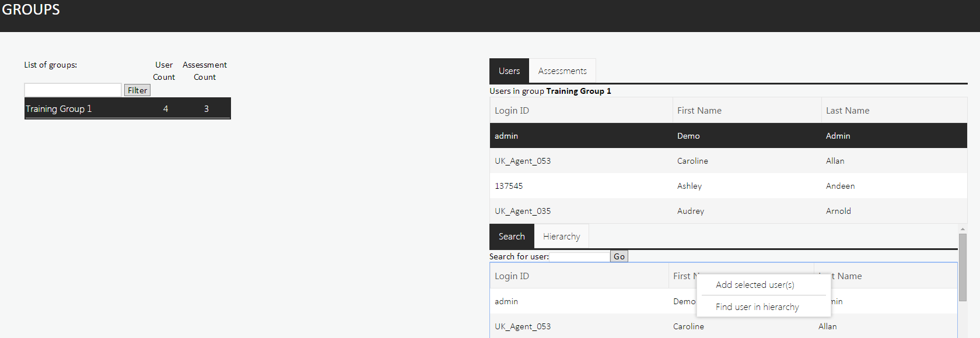This screenshot has width=980, height=338.
Task: Open the Users tab
Action: (509, 71)
